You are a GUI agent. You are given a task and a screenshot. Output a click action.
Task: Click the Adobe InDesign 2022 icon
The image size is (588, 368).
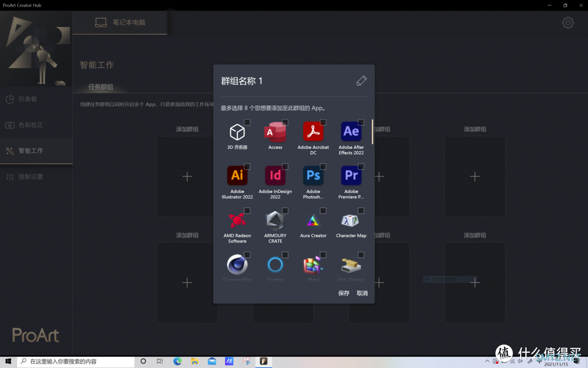point(275,176)
